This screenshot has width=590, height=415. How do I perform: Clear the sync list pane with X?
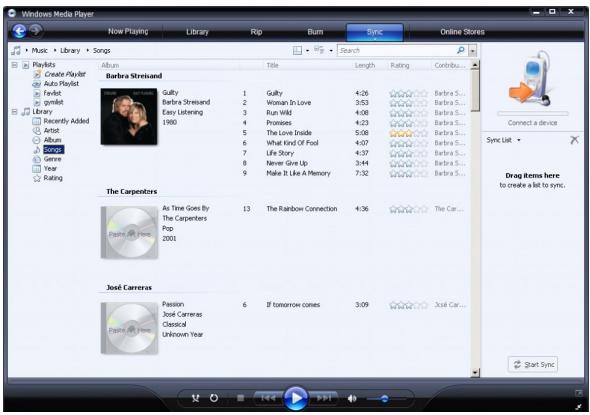point(574,140)
